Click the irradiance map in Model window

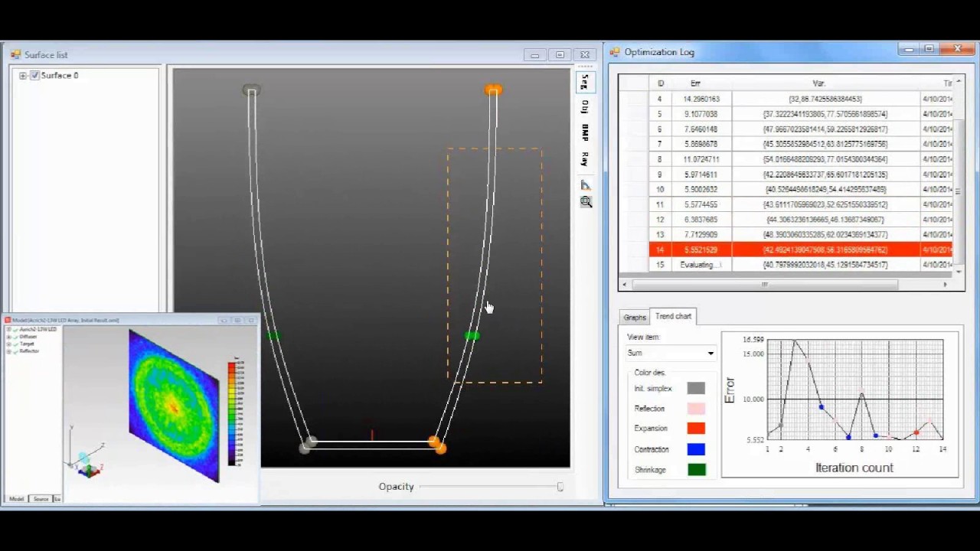[174, 406]
